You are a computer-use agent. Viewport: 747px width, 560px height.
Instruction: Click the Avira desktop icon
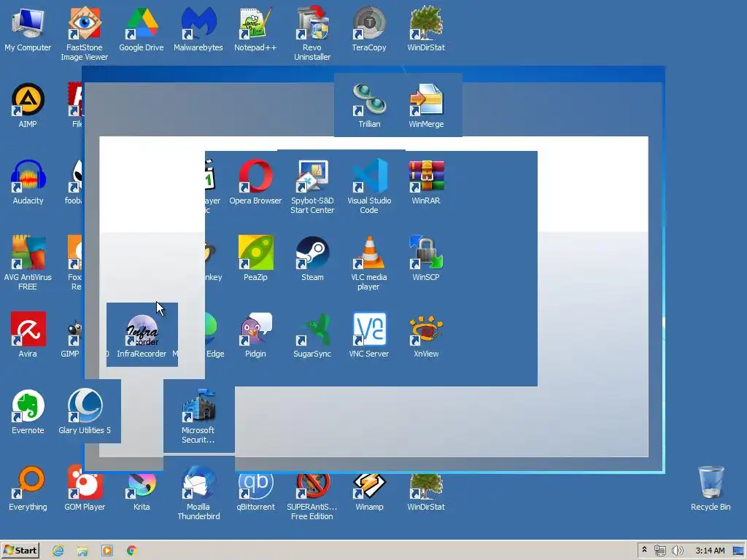pyautogui.click(x=28, y=335)
